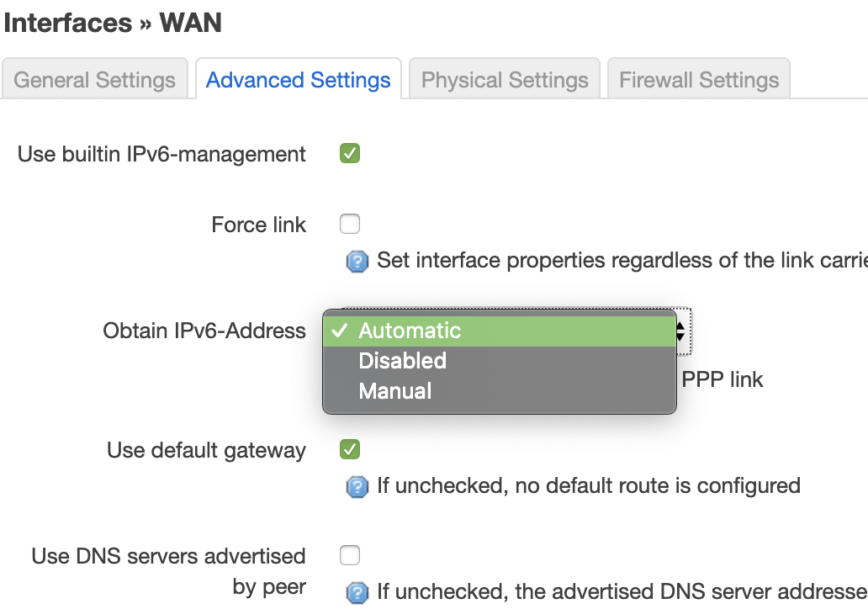Screen dimensions: 868x609
Task: Select the Advanced Settings tab
Action: (299, 81)
